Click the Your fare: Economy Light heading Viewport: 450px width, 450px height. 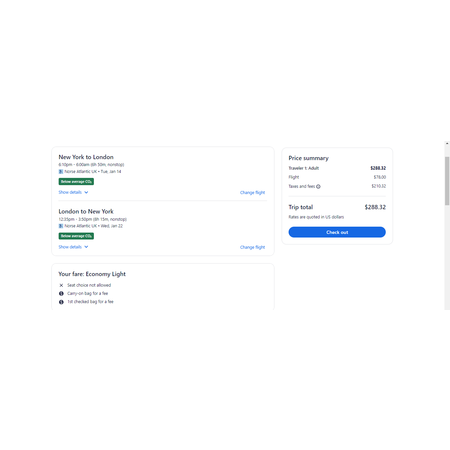pos(92,274)
